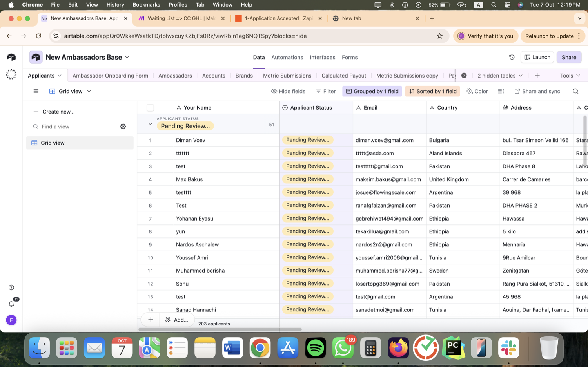Click the Omni AI assistant icon
Screen dimensions: 588x367
pyautogui.click(x=11, y=74)
